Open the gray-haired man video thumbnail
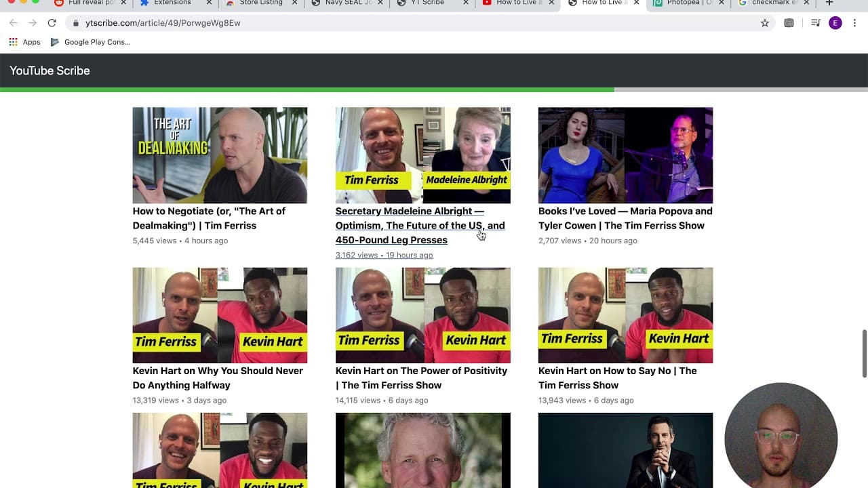The image size is (868, 488). [423, 450]
